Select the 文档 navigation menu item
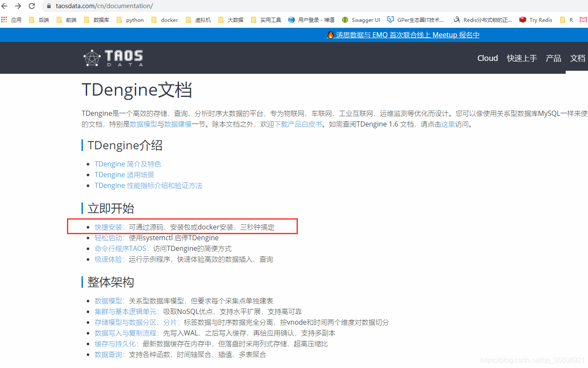Screen dimensions: 588x368 (577, 58)
